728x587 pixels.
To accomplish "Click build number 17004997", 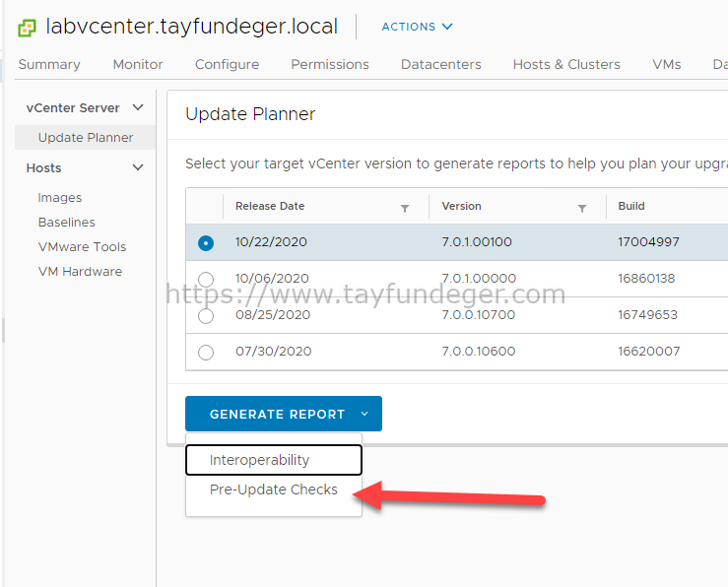I will click(x=648, y=241).
